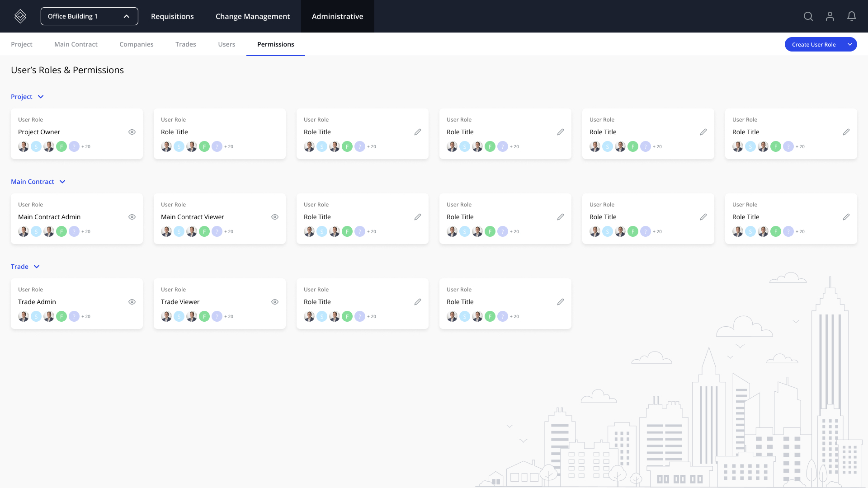Click the app logo in top-left corner

click(20, 16)
